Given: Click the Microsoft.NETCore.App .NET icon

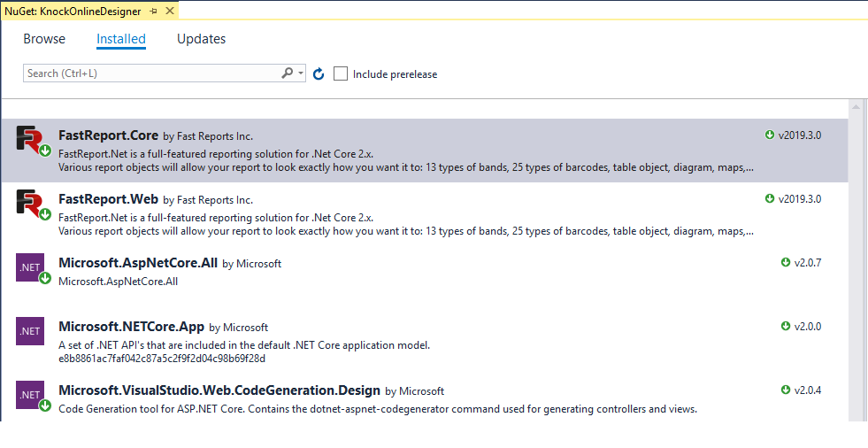Looking at the screenshot, I should click(x=30, y=330).
